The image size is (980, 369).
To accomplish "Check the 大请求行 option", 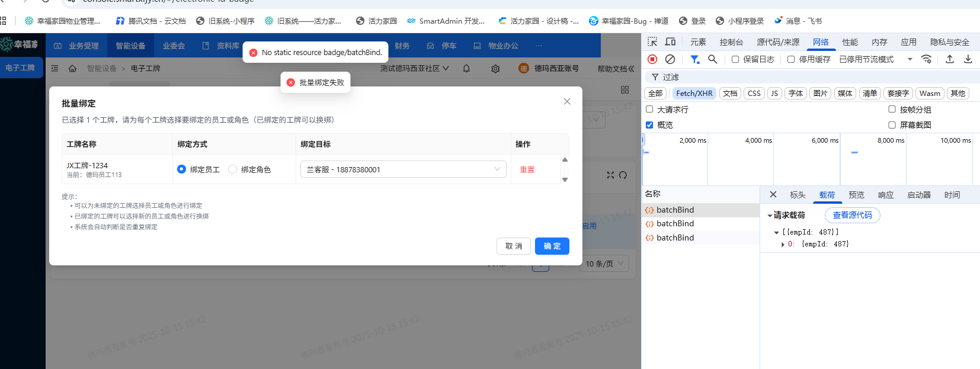I will pos(649,109).
